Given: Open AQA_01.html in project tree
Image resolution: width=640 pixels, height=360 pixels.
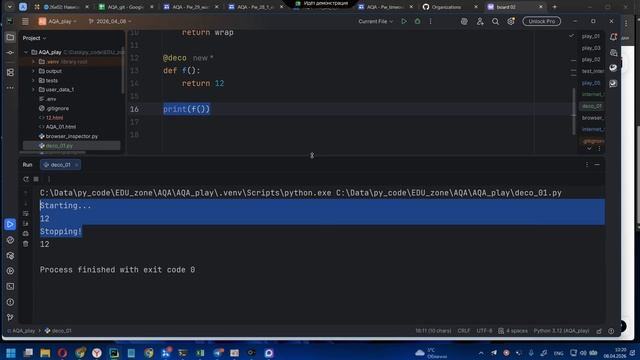Looking at the screenshot, I should [x=60, y=127].
